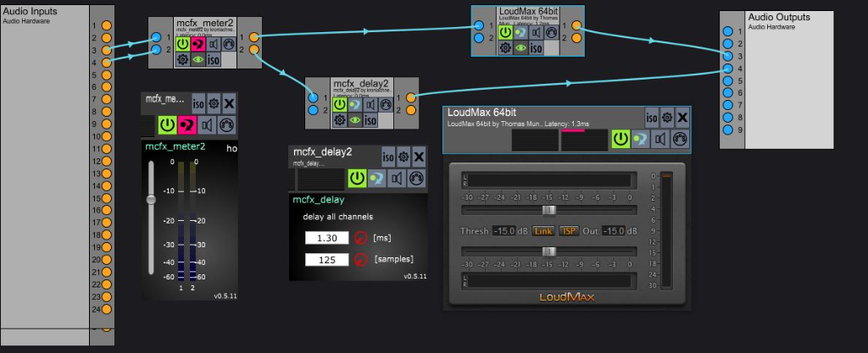Viewport: 868px width, 353px height.
Task: Click the ISP button in LoudMax
Action: point(569,231)
